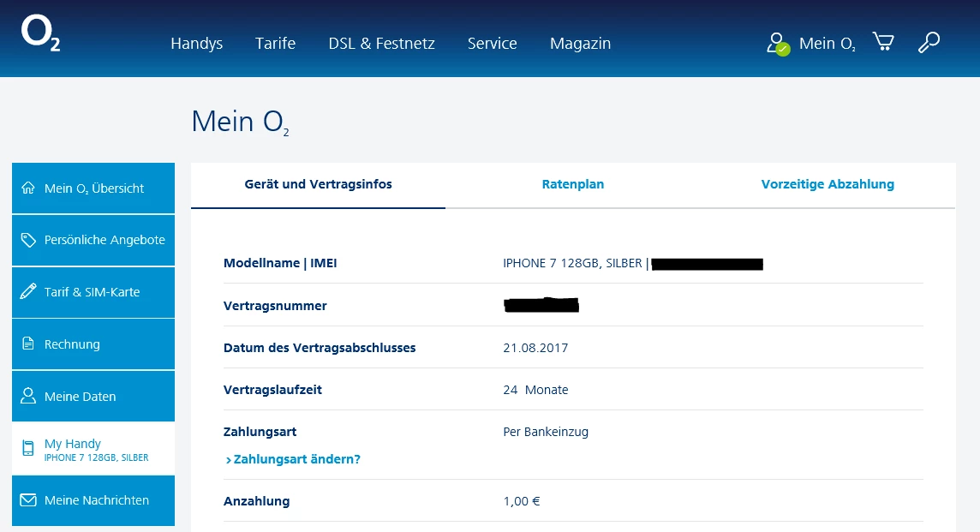
Task: Open Tarif & SIM-Karte sidebar item
Action: pyautogui.click(x=93, y=292)
